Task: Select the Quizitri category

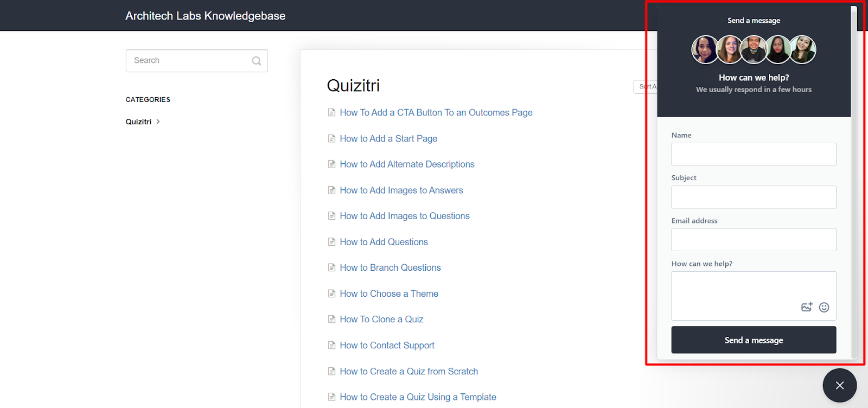Action: click(138, 122)
